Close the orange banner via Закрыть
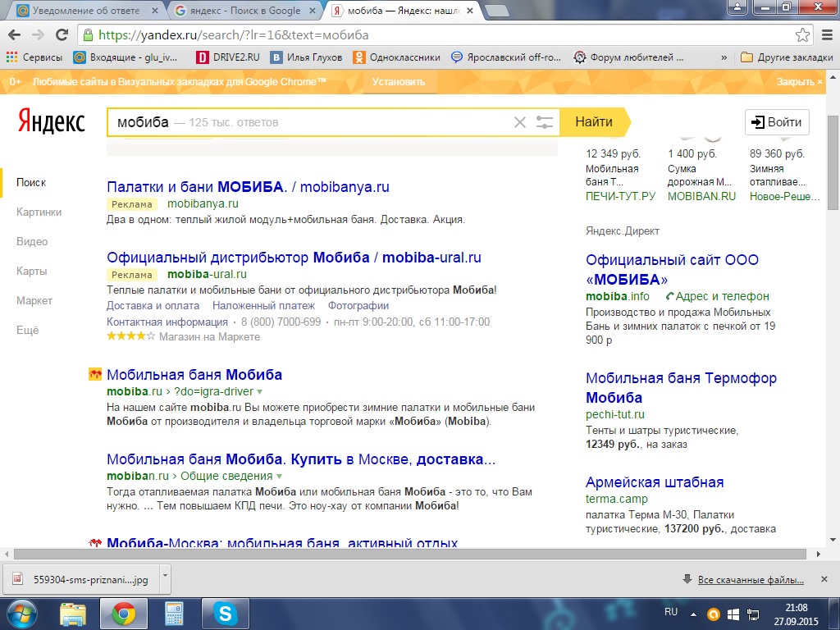Image resolution: width=840 pixels, height=630 pixels. [799, 82]
